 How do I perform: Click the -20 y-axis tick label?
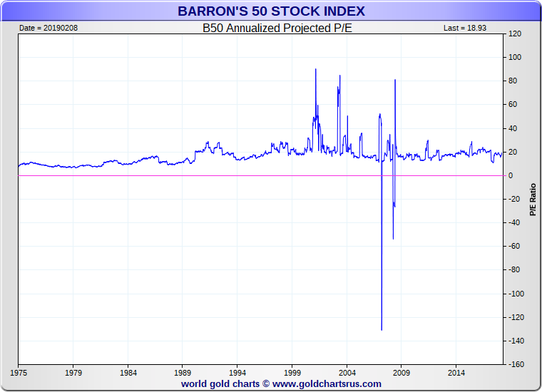click(x=514, y=199)
